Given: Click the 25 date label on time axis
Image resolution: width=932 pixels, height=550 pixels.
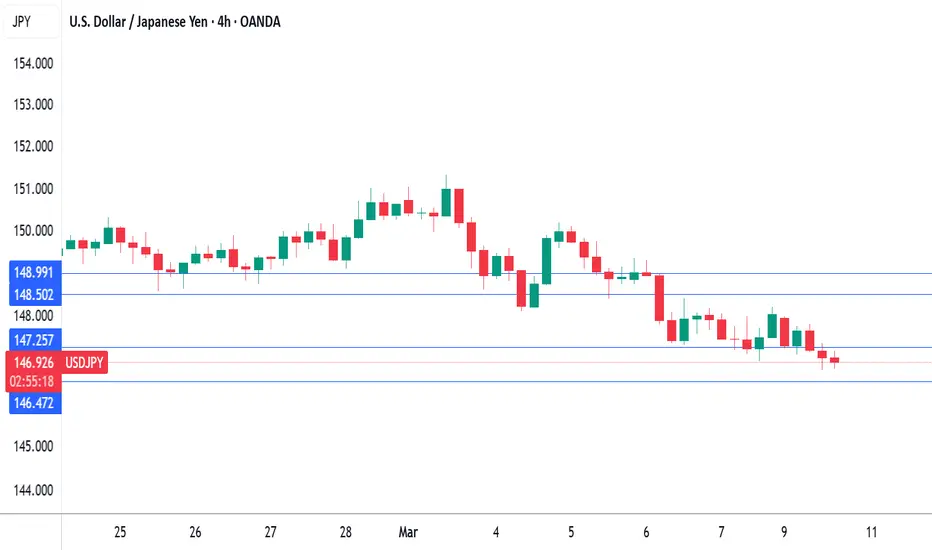Looking at the screenshot, I should 120,532.
